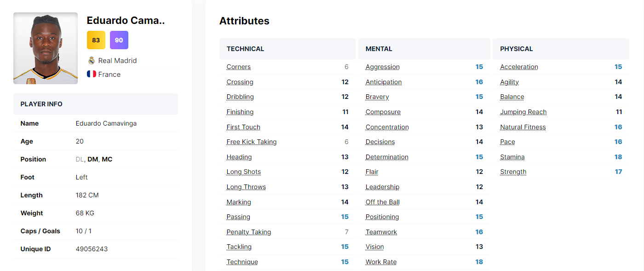Click the Jumping Reach attribute

tap(523, 112)
